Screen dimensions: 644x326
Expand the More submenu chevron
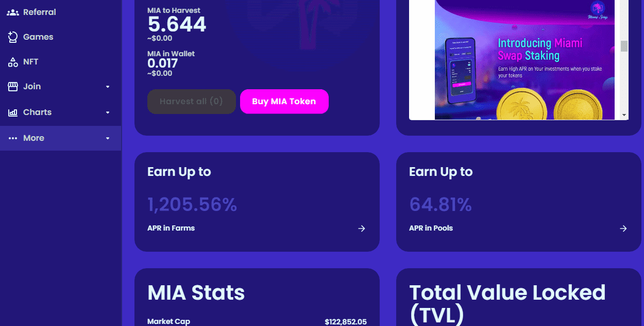(108, 138)
